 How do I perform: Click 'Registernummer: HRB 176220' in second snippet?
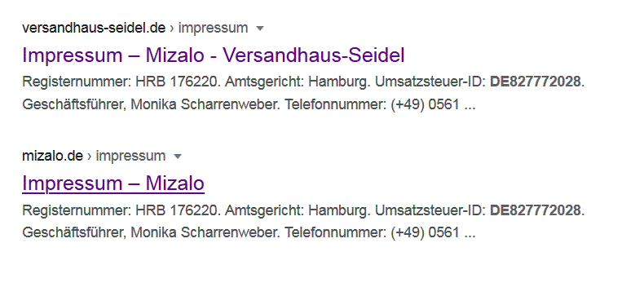(119, 210)
